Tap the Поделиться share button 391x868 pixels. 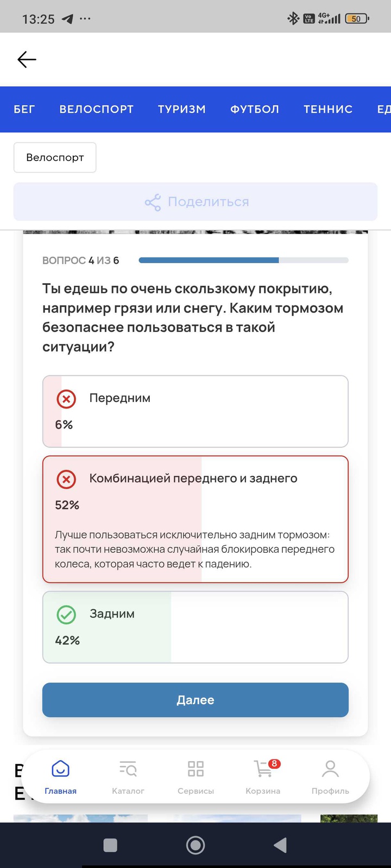click(x=195, y=202)
